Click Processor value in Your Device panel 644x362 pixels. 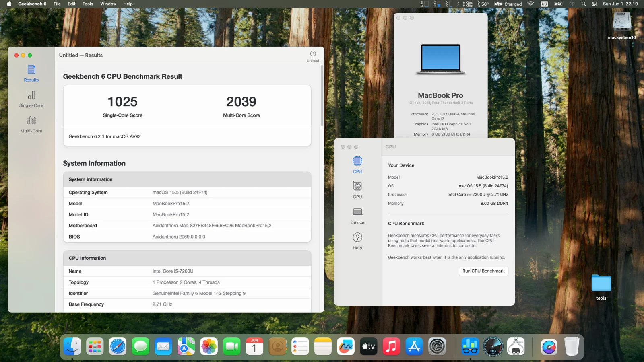click(x=478, y=195)
